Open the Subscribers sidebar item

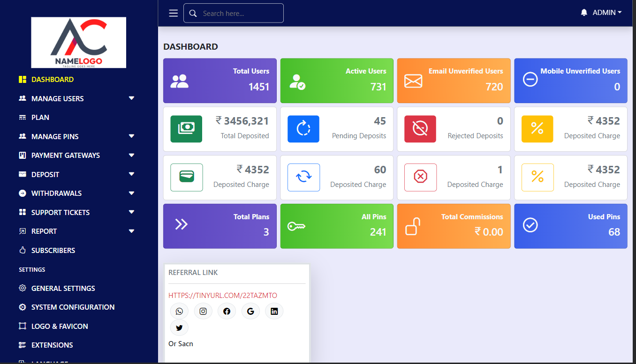coord(53,250)
